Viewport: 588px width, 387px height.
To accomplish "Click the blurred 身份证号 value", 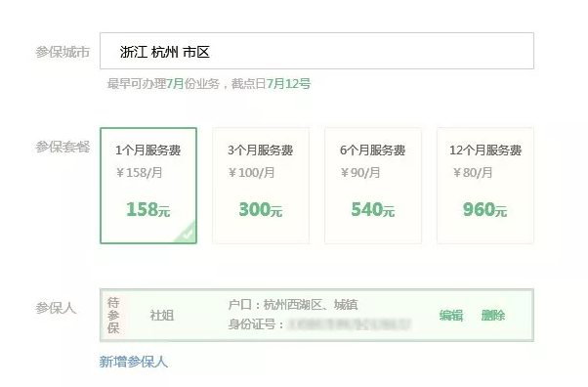I will tap(349, 324).
